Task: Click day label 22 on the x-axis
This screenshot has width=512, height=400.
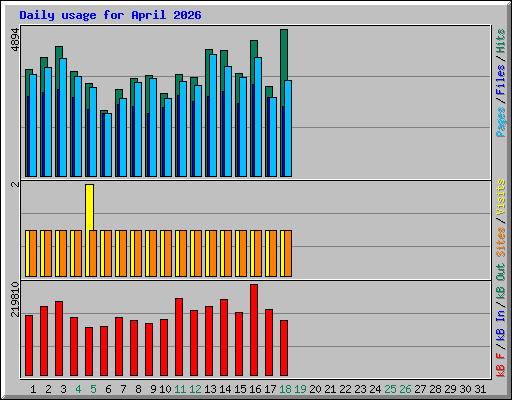Action: click(345, 389)
